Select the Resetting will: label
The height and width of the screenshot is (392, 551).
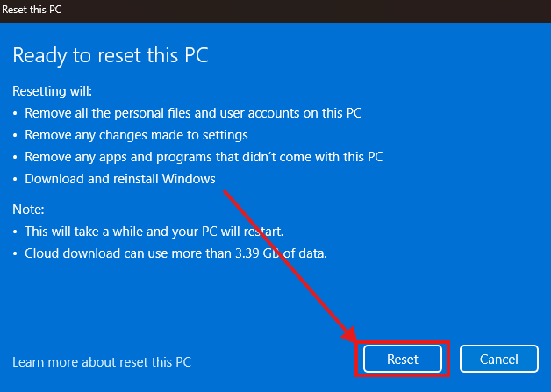[51, 91]
